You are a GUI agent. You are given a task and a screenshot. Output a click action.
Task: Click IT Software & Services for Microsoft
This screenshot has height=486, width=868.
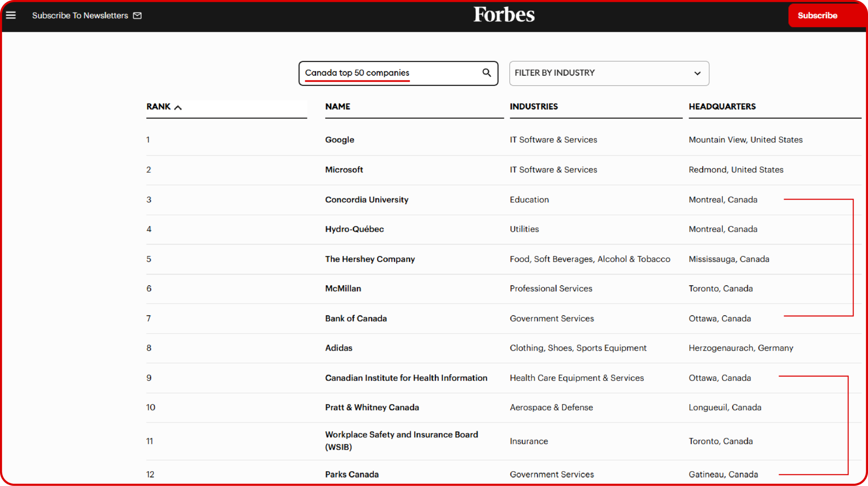click(x=553, y=170)
